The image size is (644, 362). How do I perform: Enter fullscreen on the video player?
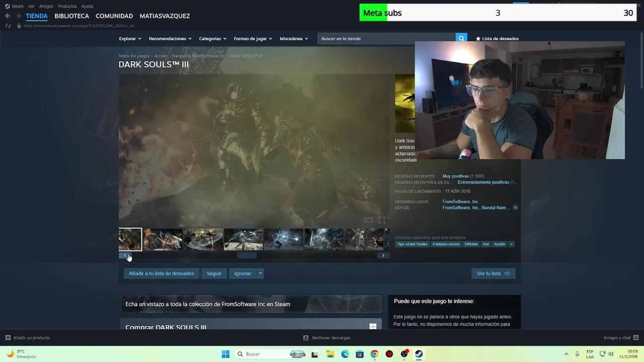[382, 220]
